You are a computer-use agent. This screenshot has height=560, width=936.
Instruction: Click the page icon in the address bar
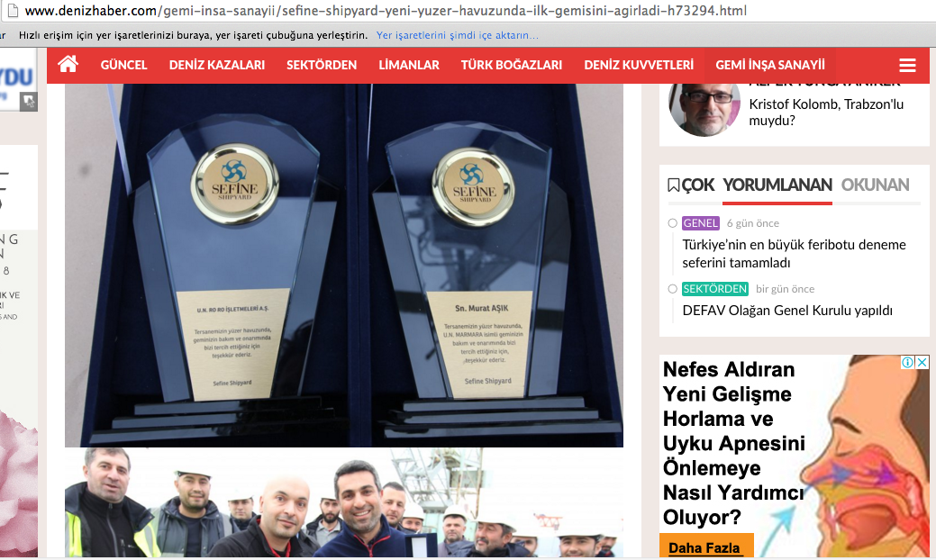click(13, 10)
